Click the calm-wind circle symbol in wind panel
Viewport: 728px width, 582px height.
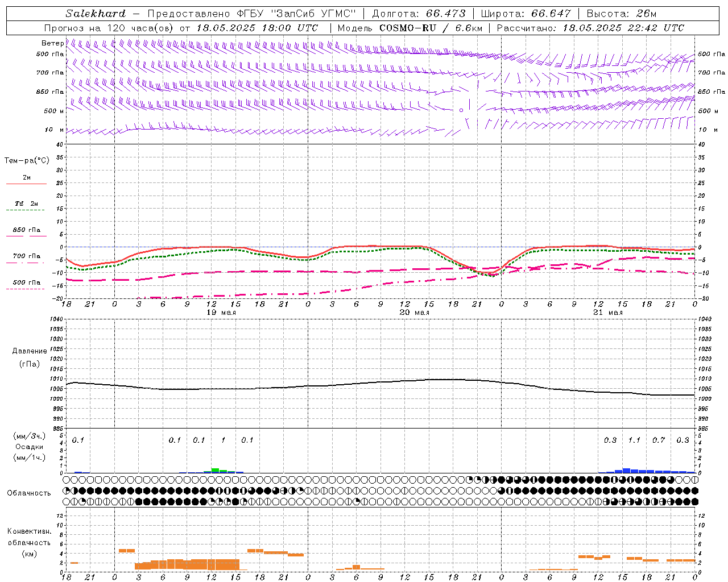461,110
